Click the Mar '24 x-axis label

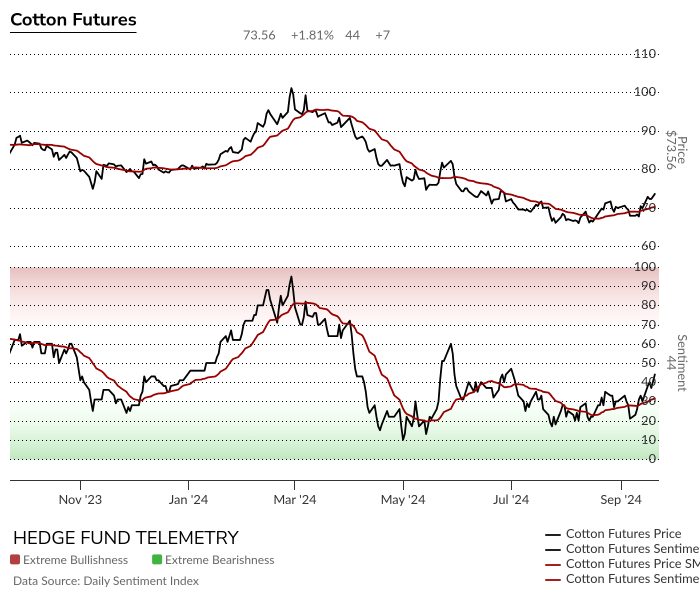(295, 499)
